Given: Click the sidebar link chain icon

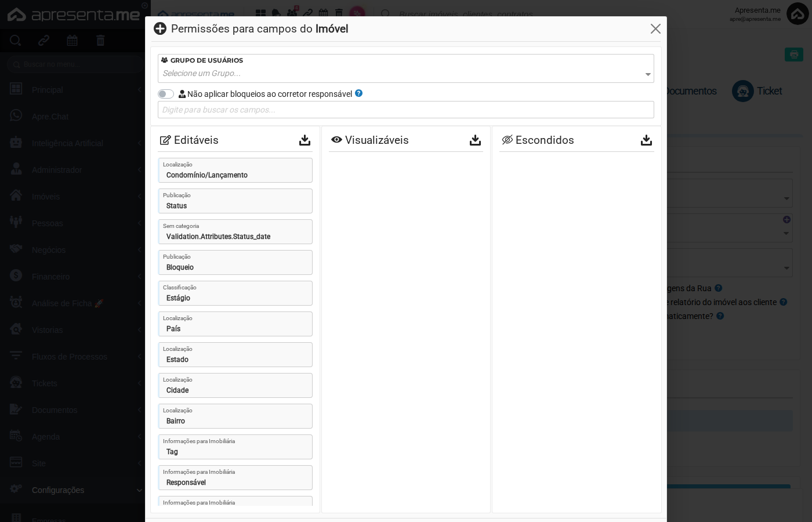Looking at the screenshot, I should [44, 40].
